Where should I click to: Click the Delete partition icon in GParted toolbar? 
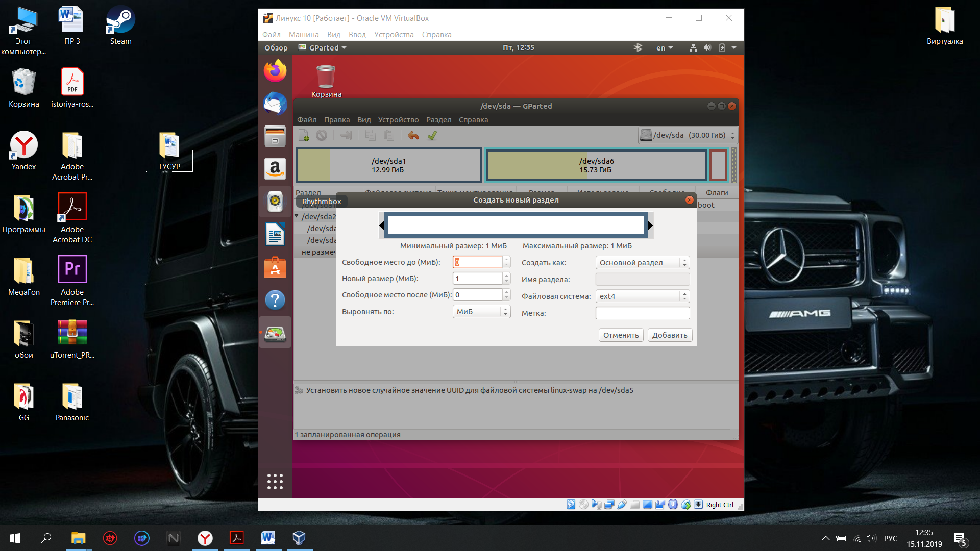coord(322,135)
